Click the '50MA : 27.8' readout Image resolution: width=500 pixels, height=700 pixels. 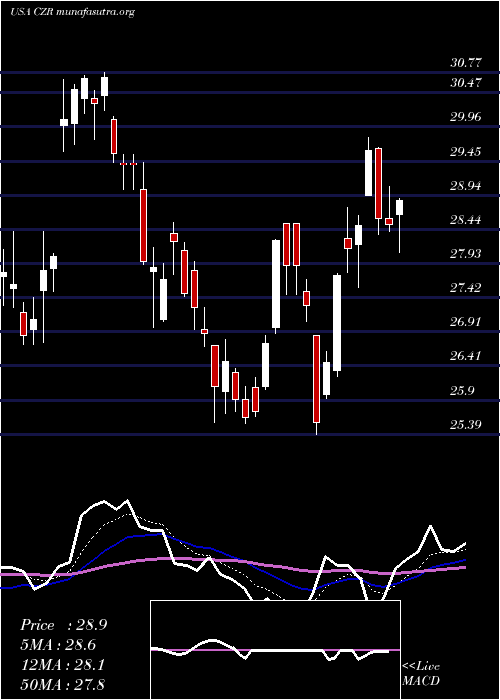click(63, 684)
